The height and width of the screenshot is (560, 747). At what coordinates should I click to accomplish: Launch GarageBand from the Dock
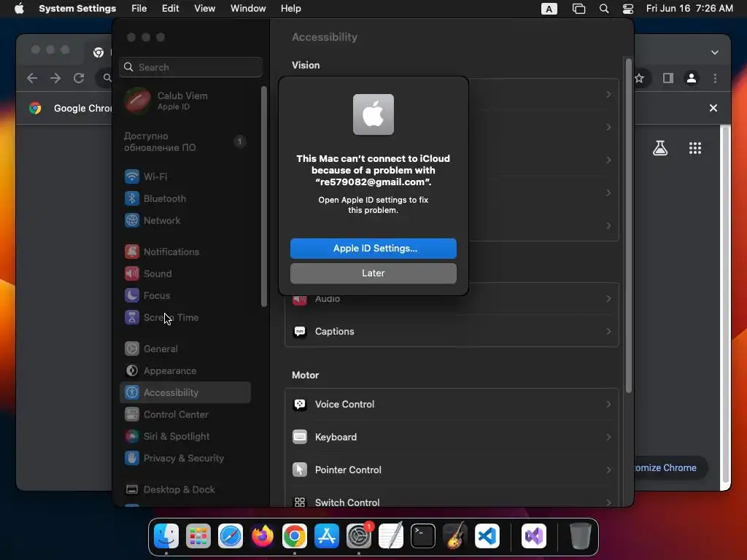click(455, 536)
